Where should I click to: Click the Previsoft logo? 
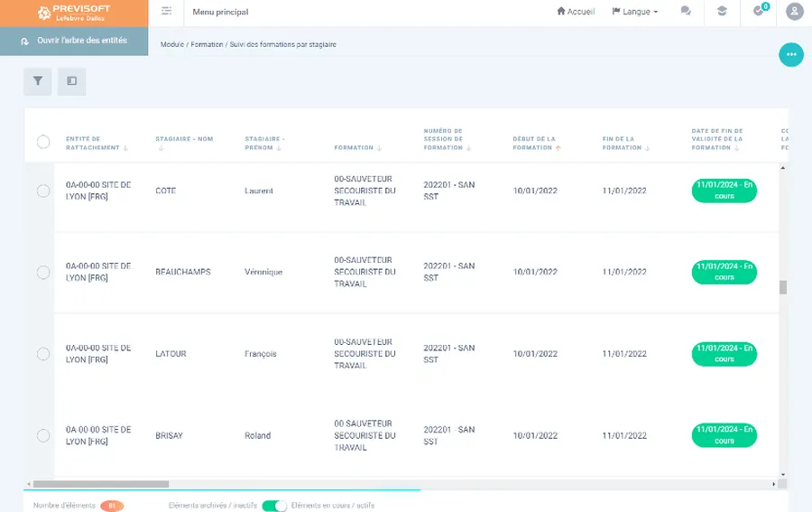click(74, 13)
